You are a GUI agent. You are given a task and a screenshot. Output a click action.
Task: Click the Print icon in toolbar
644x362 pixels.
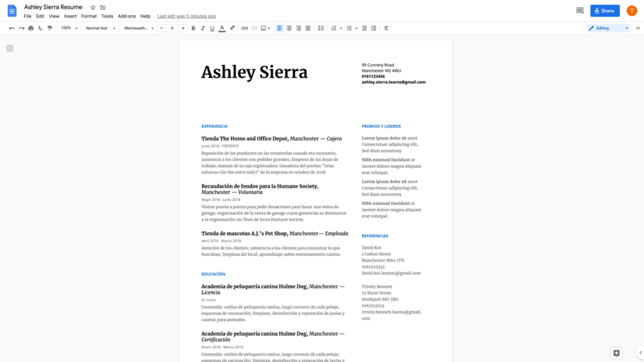[31, 28]
